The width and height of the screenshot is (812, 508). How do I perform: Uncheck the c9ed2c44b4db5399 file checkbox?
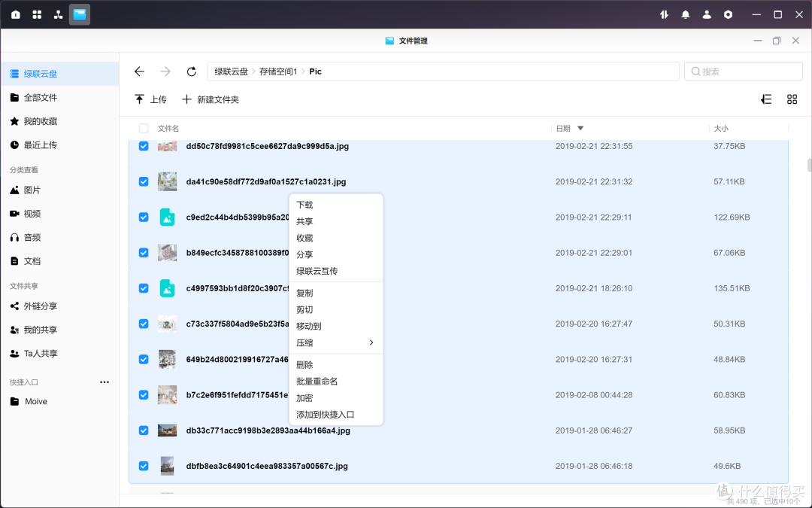coord(144,217)
